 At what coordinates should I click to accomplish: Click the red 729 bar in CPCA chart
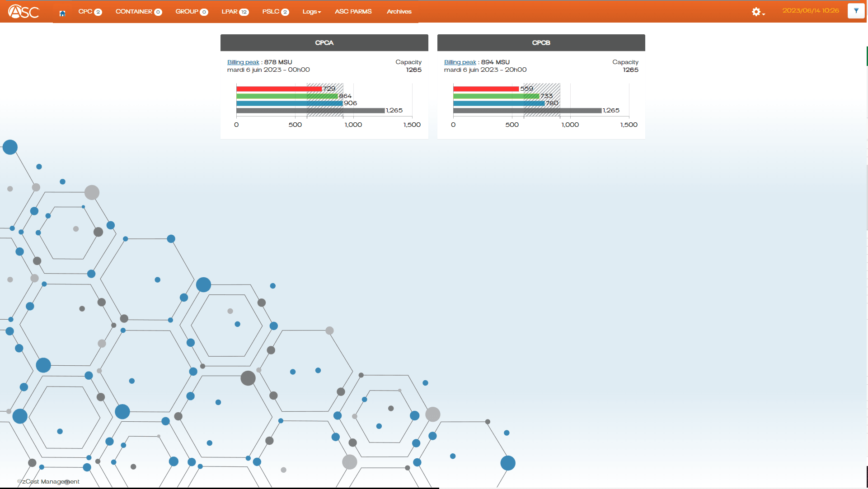[279, 89]
